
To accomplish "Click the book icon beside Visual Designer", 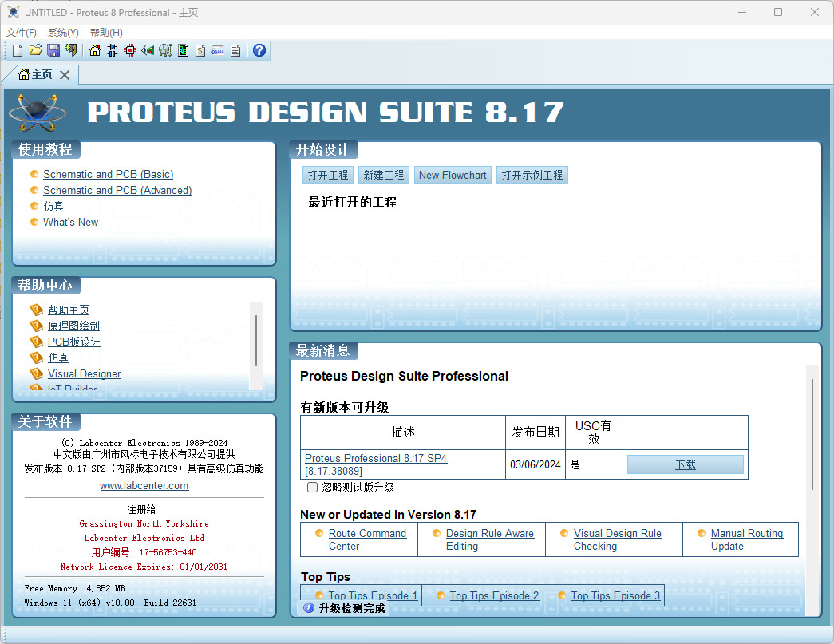I will point(36,373).
